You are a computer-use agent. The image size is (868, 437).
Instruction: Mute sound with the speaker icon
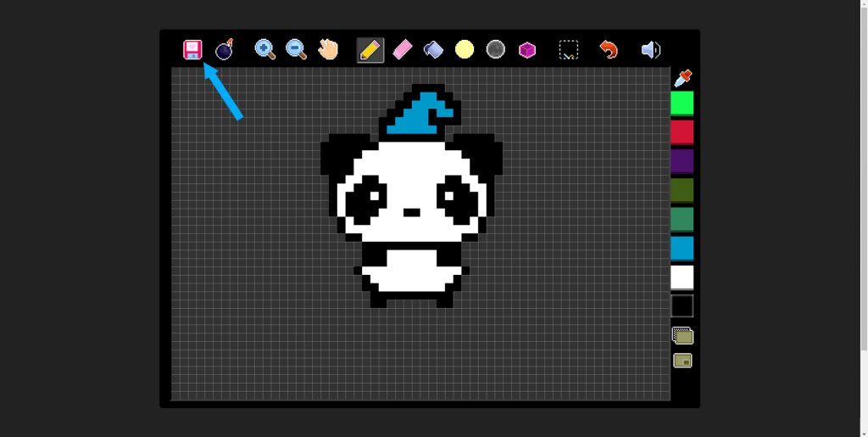650,50
